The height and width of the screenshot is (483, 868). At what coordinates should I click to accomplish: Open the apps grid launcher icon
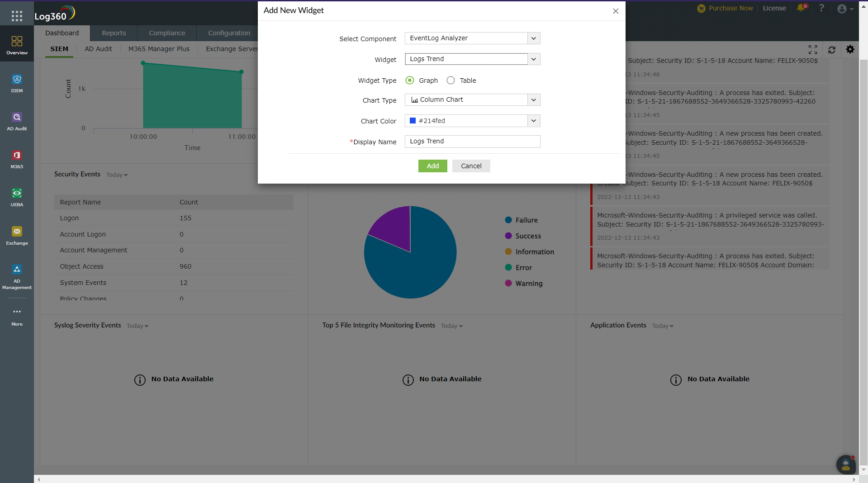click(17, 16)
